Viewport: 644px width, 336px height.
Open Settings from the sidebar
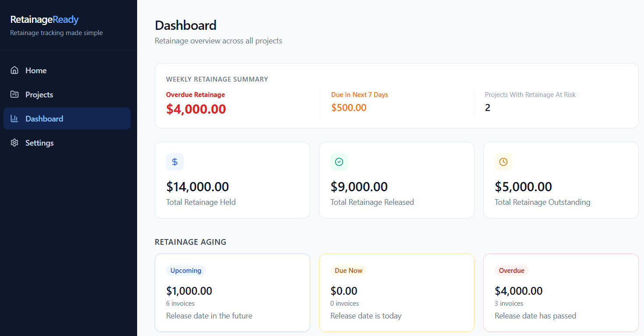pyautogui.click(x=39, y=143)
